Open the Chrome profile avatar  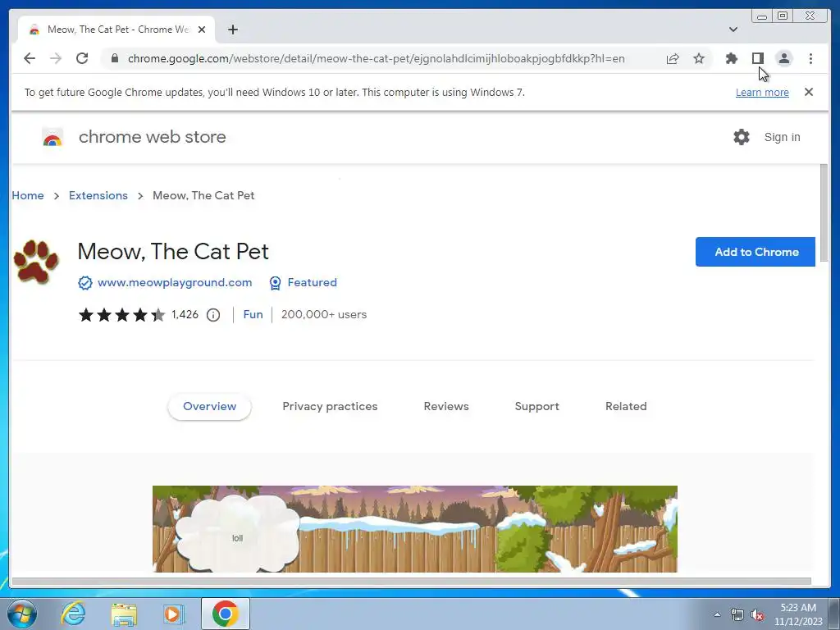pyautogui.click(x=784, y=58)
